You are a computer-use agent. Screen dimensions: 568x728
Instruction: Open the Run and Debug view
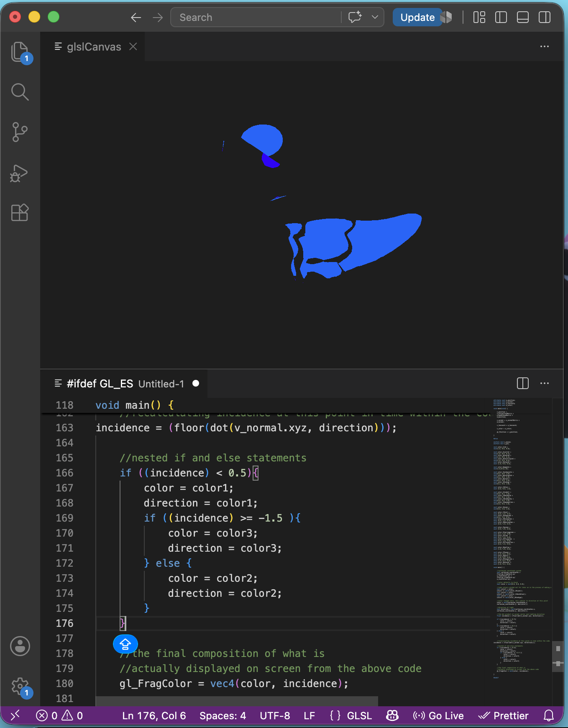(x=20, y=173)
